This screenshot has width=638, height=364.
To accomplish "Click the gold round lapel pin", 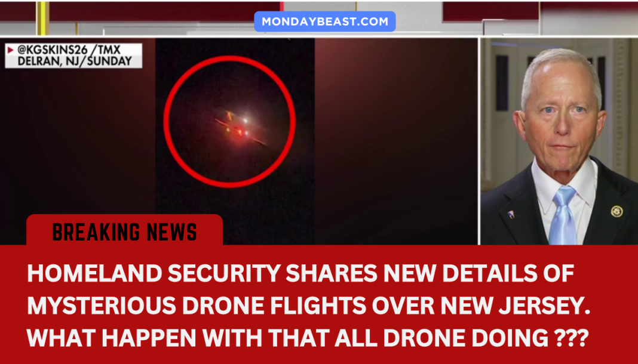I will click(x=616, y=211).
